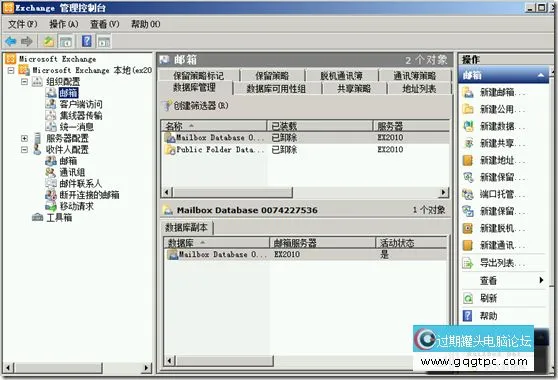Screen dimensions: 558x380
Task: Click left arrow of tree pane scrollbar
Action: [9, 368]
